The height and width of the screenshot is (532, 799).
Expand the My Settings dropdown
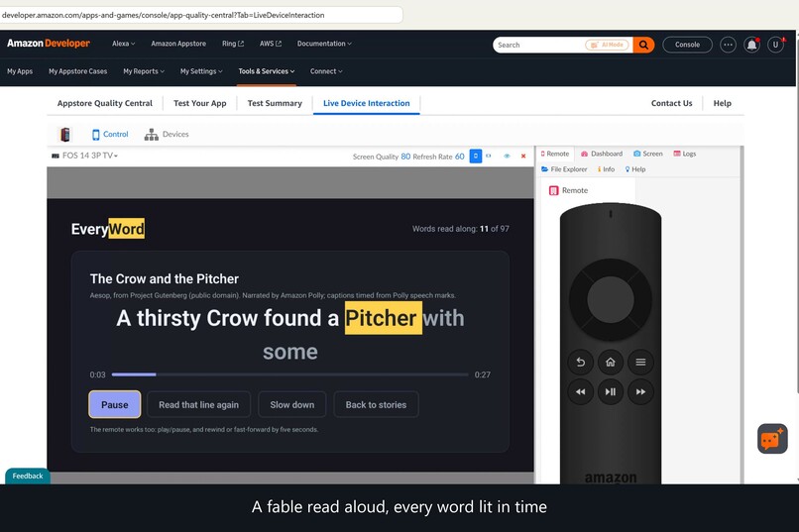201,71
